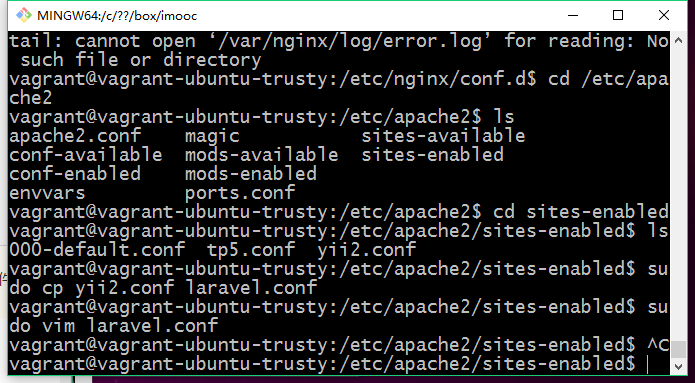The height and width of the screenshot is (383, 695).
Task: Click yii2.conf in the ls output
Action: tap(367, 250)
